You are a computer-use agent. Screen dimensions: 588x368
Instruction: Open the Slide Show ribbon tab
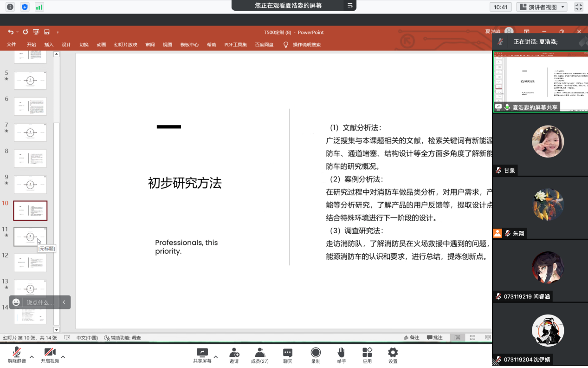[x=126, y=45]
